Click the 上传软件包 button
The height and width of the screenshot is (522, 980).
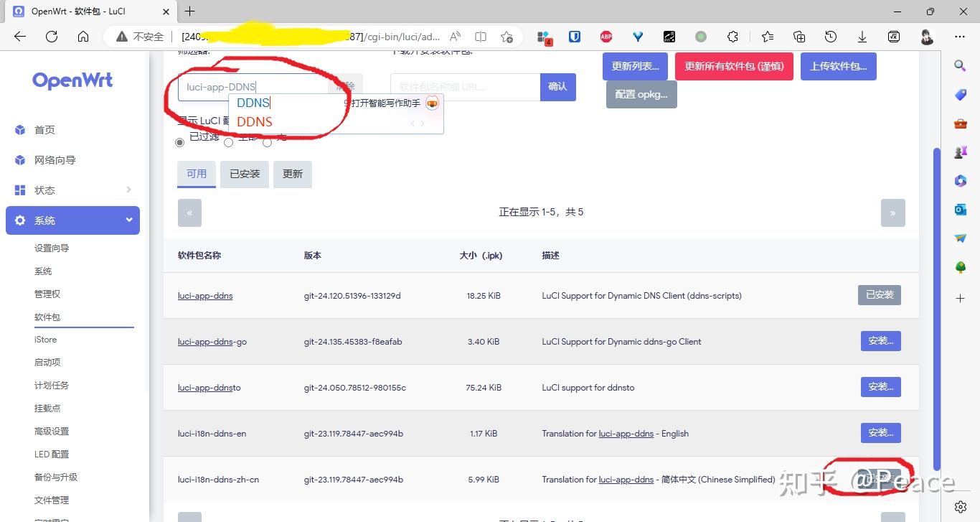(838, 65)
